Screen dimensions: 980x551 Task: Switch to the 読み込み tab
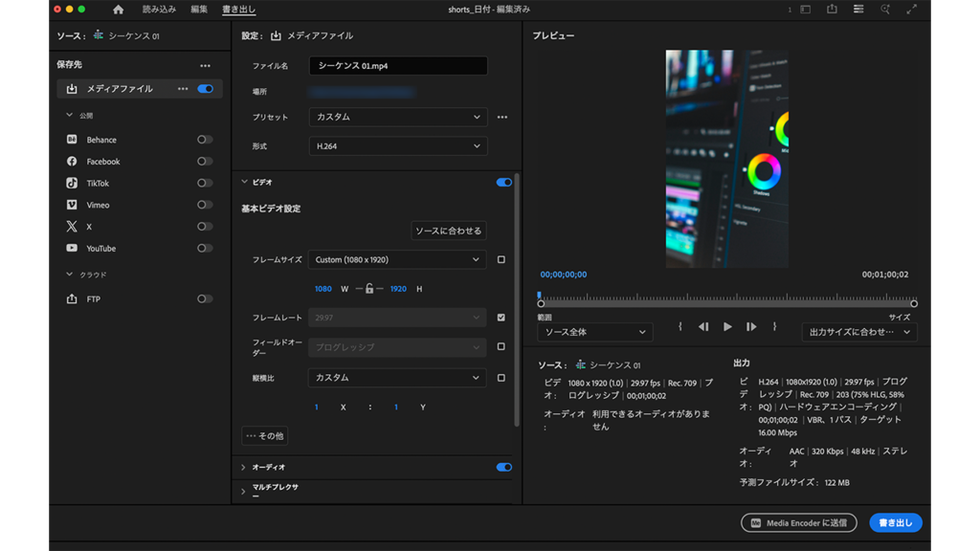pyautogui.click(x=159, y=10)
